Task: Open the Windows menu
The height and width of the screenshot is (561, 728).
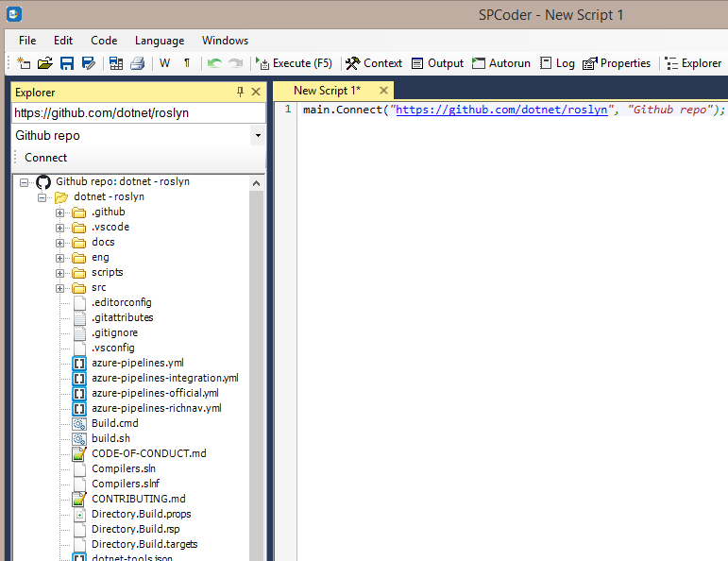Action: tap(225, 41)
